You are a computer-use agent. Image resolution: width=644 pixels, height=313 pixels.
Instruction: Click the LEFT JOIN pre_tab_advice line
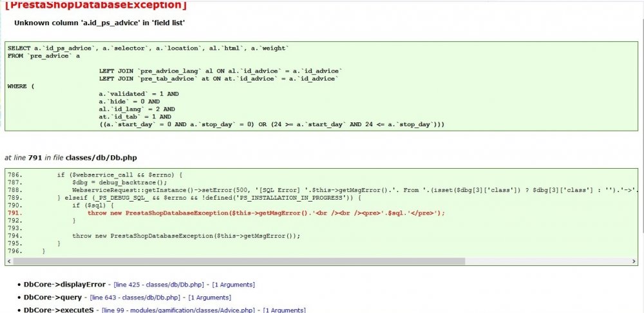click(219, 79)
